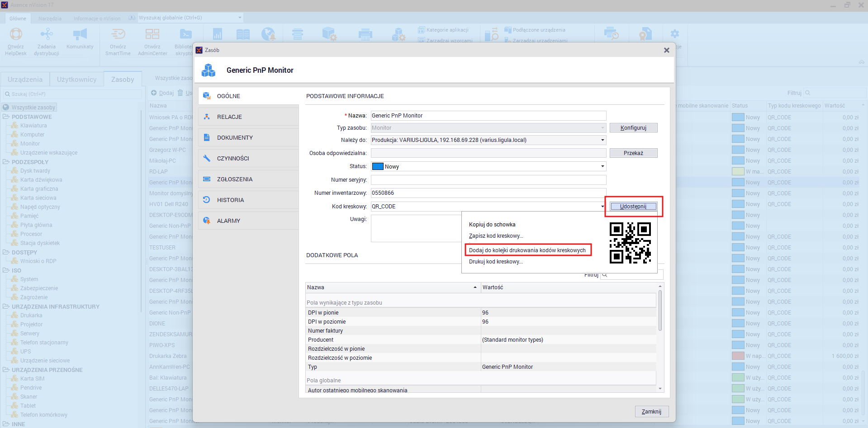Click the QR code image
This screenshot has width=868, height=428.
pyautogui.click(x=630, y=243)
